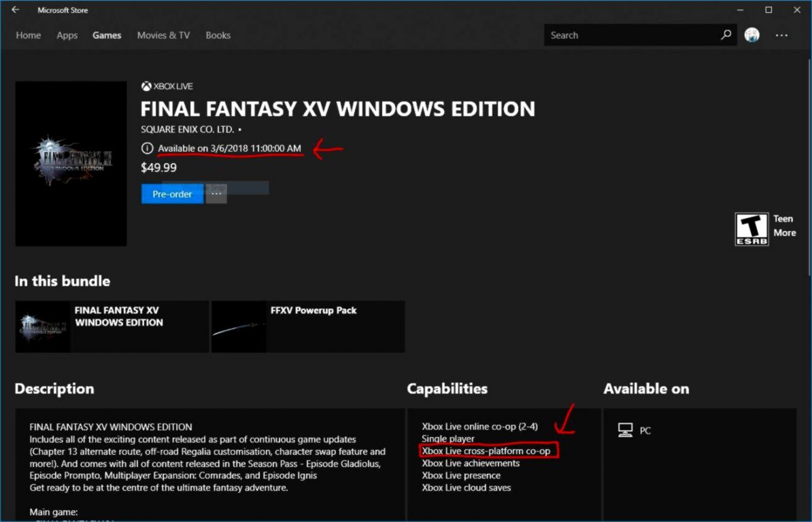Maximize the Microsoft Store window
812x522 pixels.
coord(768,10)
